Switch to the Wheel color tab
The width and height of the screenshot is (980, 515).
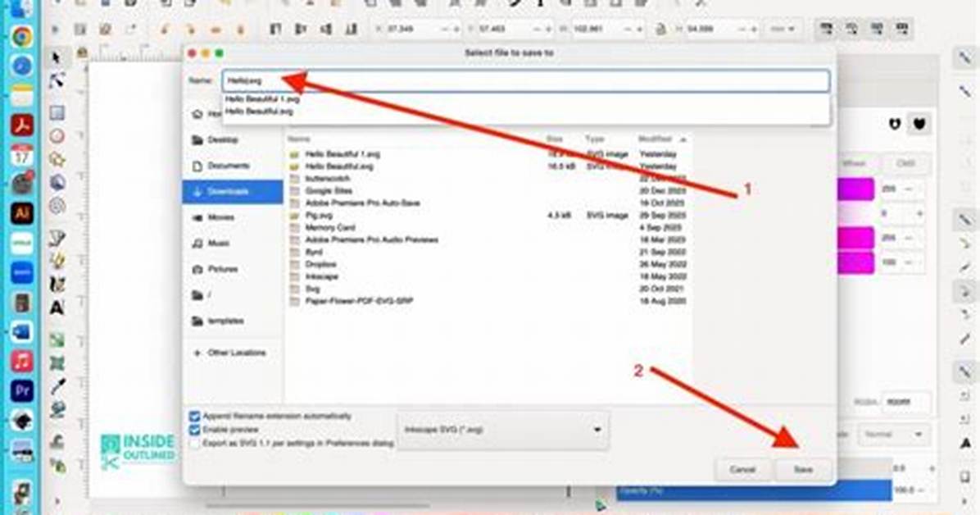854,163
